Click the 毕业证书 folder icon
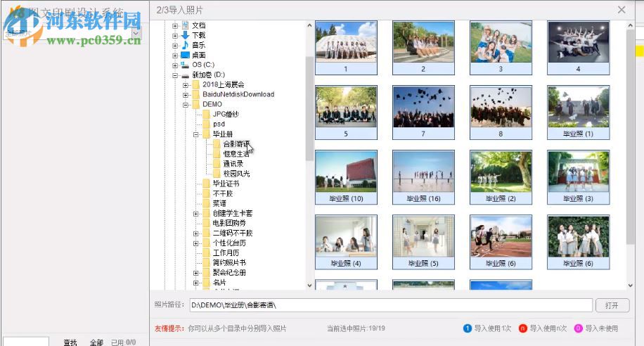 (206, 184)
